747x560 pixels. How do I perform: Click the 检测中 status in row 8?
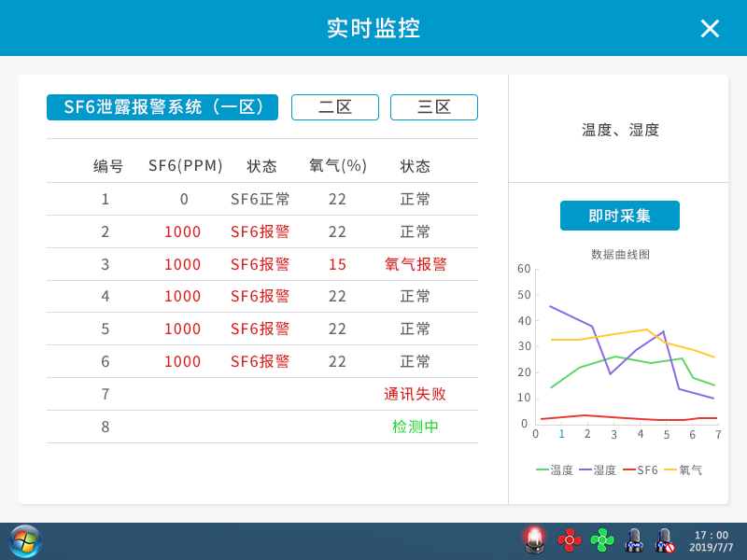[x=415, y=427]
